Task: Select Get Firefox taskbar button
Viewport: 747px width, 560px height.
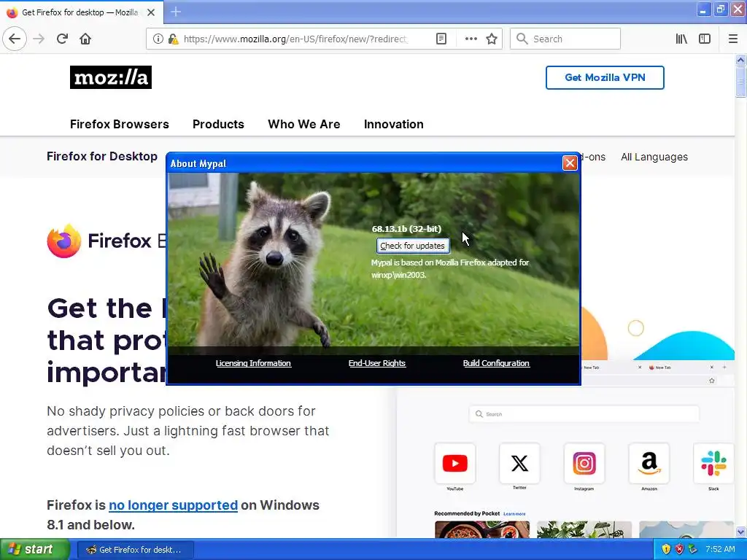Action: point(135,550)
